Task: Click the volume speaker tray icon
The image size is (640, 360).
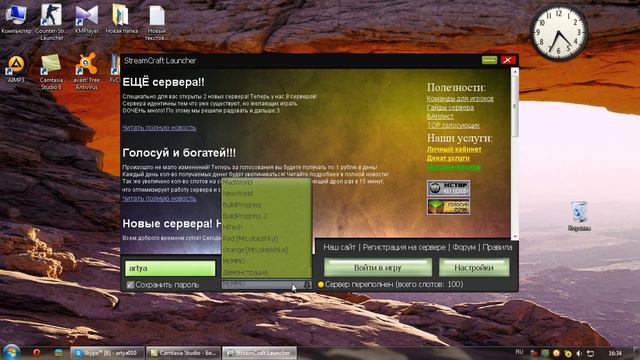Action: point(578,353)
